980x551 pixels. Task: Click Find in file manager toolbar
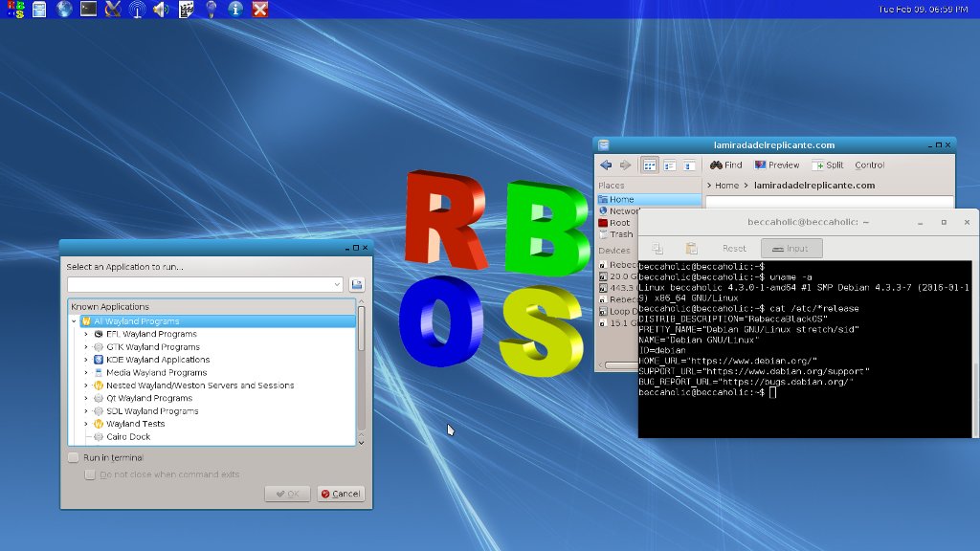(x=725, y=165)
